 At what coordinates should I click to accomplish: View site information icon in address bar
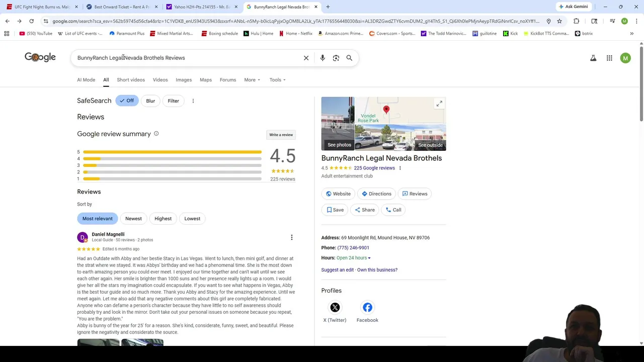(x=46, y=21)
